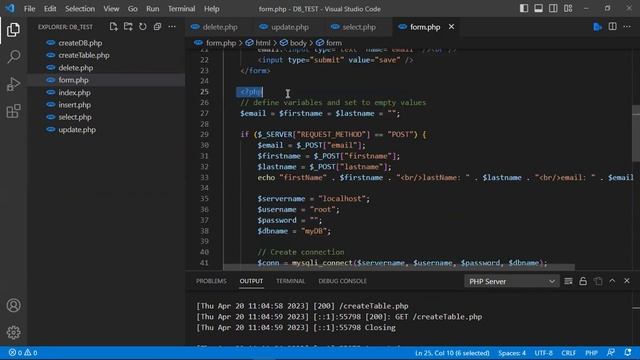Switch to the TERMINAL panel tab
Image resolution: width=640 pixels, height=360 pixels.
coord(291,281)
